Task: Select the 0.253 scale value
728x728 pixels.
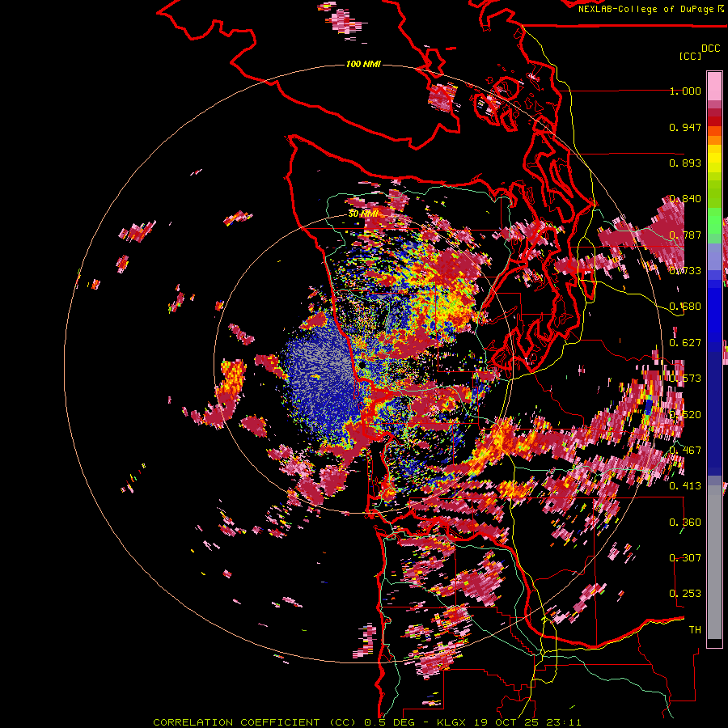Action: point(685,594)
